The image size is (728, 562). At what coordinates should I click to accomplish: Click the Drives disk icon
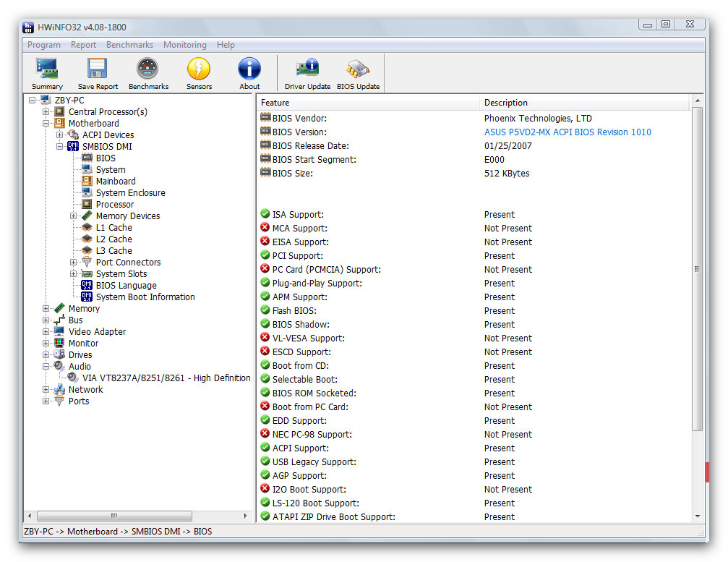coord(59,354)
